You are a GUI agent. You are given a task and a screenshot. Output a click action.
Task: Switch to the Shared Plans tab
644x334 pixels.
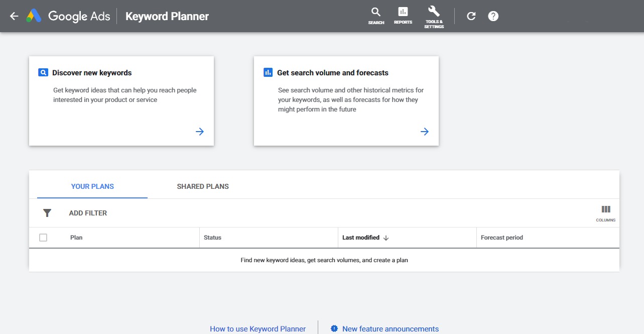[202, 186]
